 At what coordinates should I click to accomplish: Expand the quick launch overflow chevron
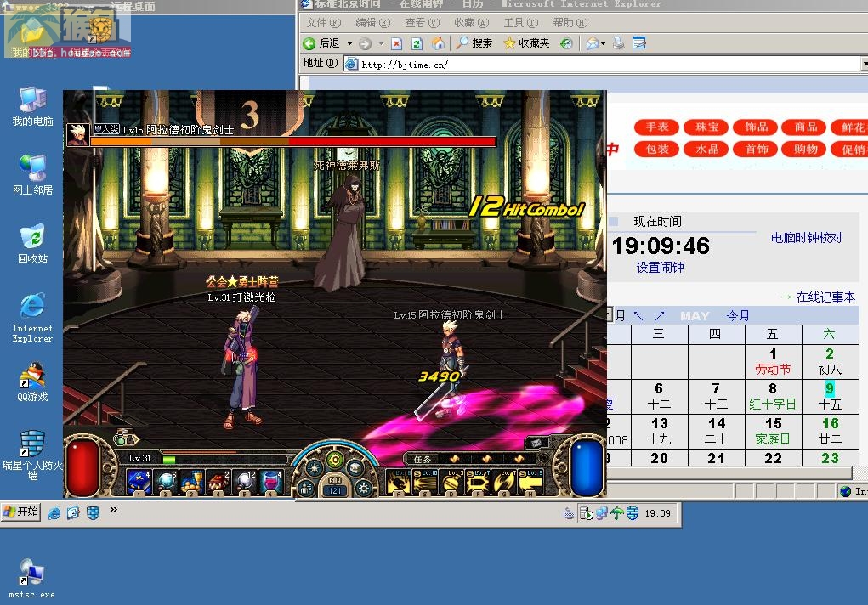[x=113, y=509]
